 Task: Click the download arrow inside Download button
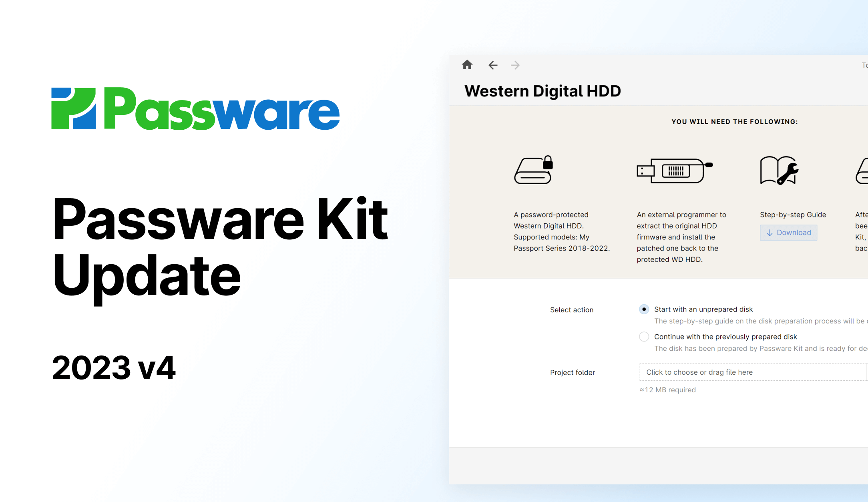(x=770, y=233)
